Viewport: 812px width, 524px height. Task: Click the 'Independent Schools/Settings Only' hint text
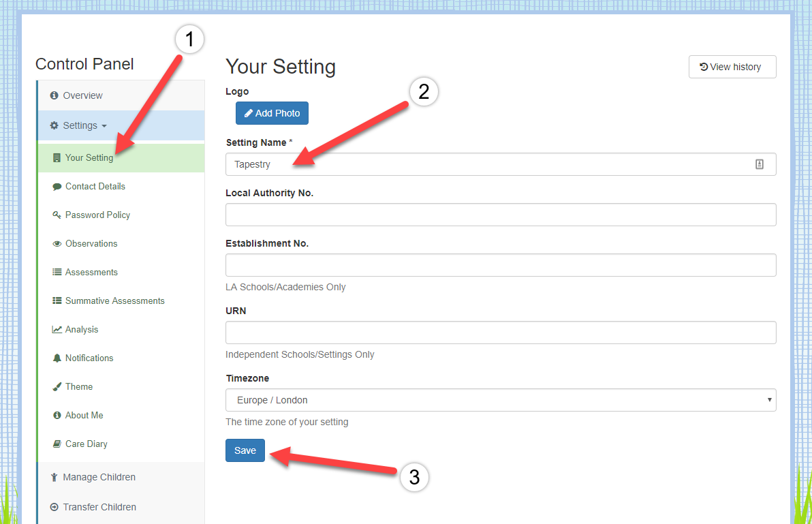pos(300,355)
